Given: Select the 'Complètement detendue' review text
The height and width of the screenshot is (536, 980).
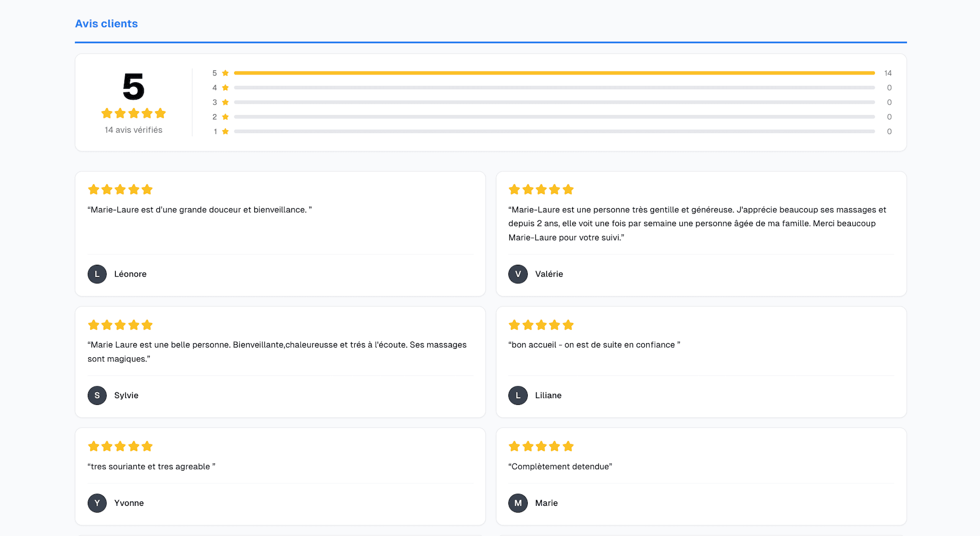Looking at the screenshot, I should pyautogui.click(x=560, y=467).
